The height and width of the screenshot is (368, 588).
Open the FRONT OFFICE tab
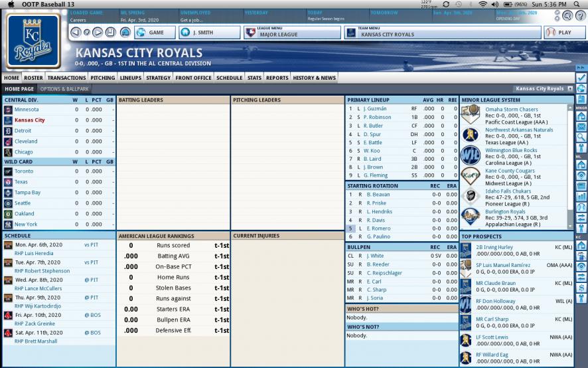(x=193, y=78)
